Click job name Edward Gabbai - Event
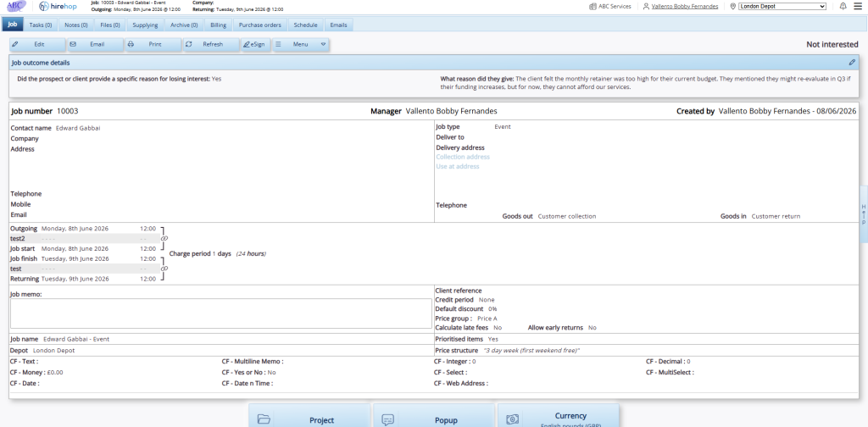Screen dimensions: 868x427 tap(75, 339)
